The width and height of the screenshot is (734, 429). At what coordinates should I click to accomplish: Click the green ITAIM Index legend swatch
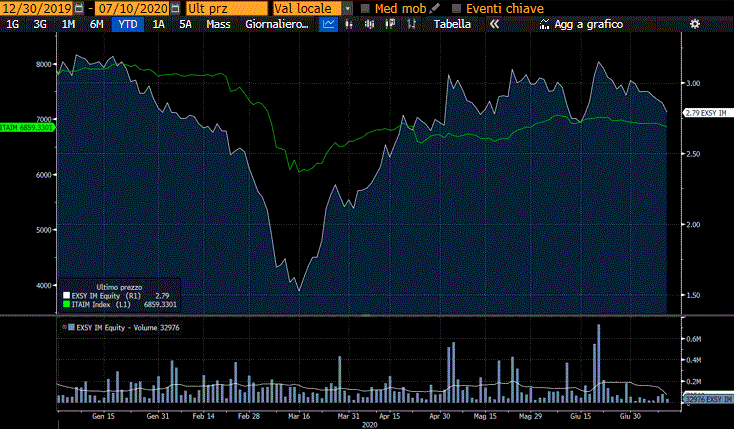[x=67, y=303]
